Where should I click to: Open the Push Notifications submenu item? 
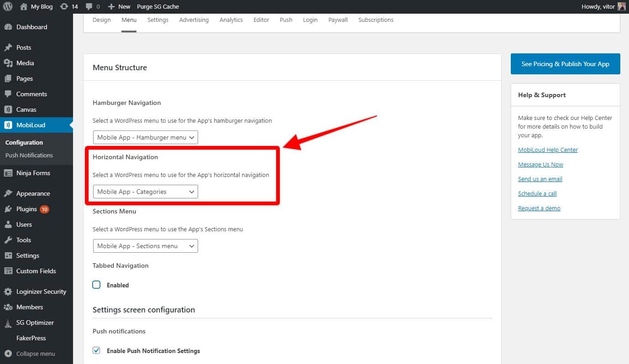[x=29, y=155]
